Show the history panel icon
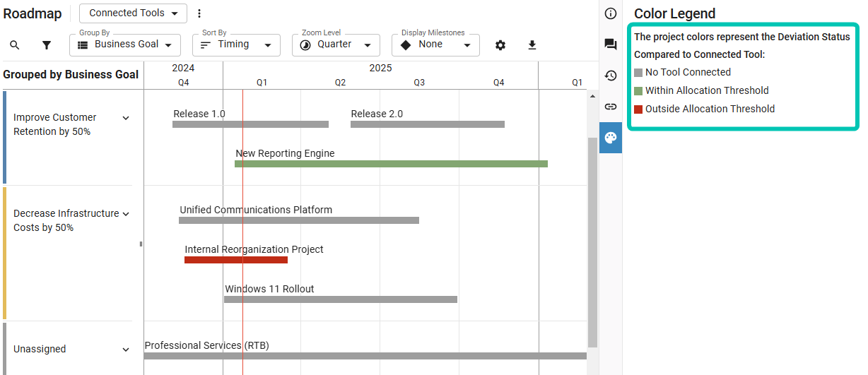The width and height of the screenshot is (868, 375). (x=611, y=76)
